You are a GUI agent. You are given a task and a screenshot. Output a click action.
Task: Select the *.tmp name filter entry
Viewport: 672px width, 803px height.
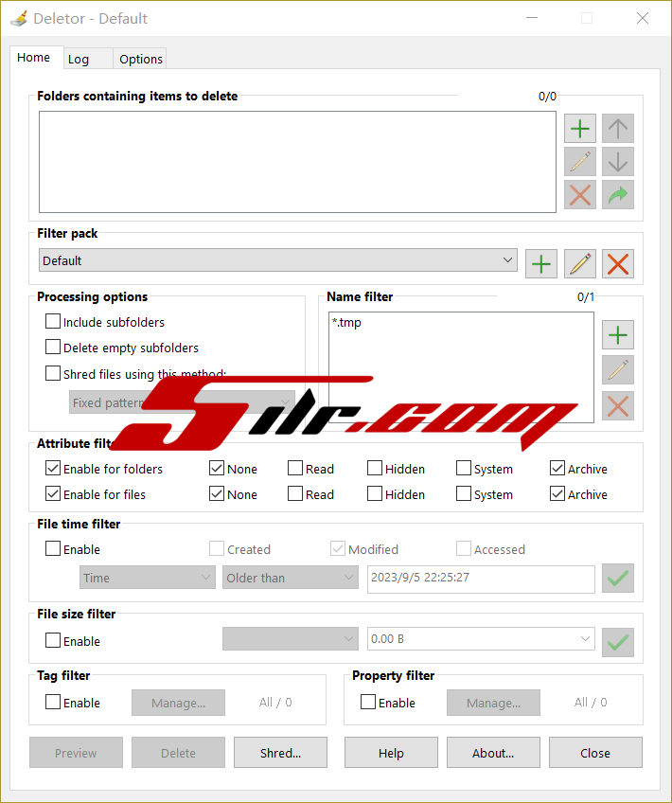(x=346, y=322)
